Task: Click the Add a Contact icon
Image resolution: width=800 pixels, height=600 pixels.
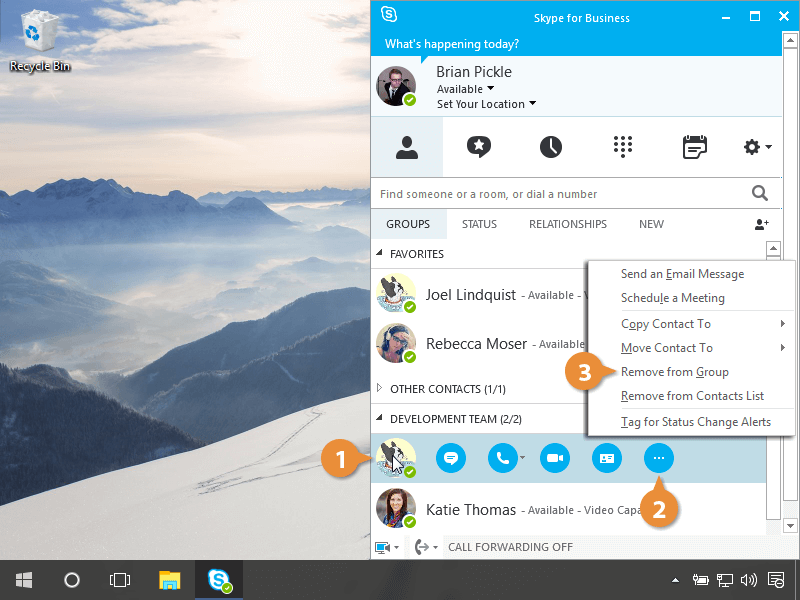Action: coord(762,225)
